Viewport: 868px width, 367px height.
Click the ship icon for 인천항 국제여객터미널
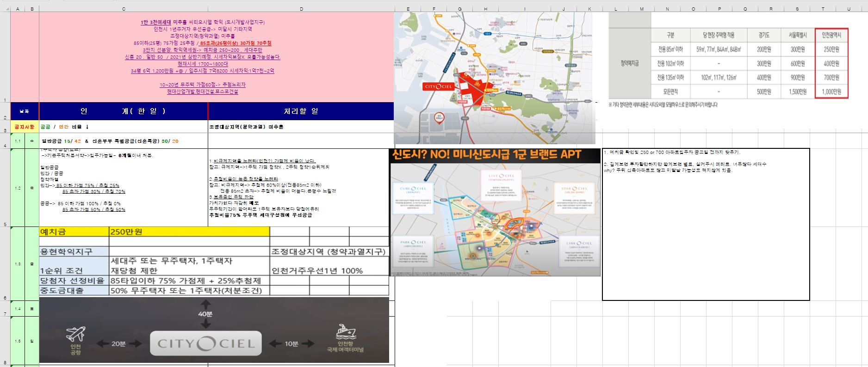[345, 332]
